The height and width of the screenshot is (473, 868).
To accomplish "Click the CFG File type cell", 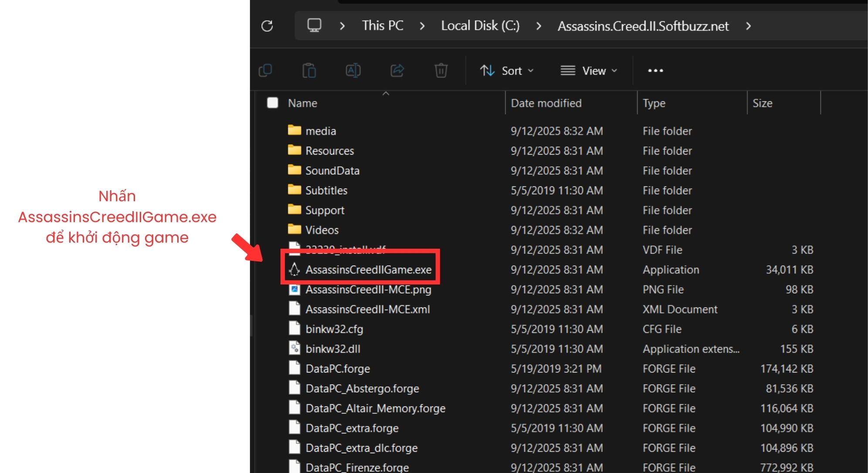I will click(x=662, y=329).
